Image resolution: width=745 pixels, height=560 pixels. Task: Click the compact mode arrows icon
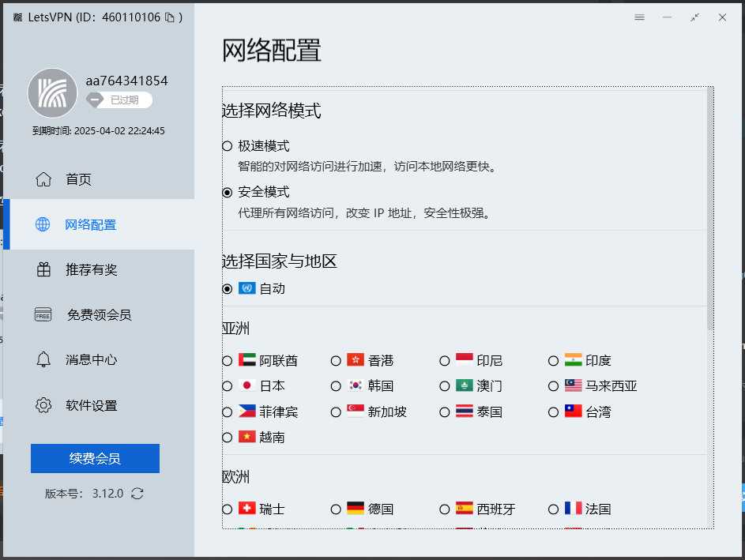[x=694, y=17]
